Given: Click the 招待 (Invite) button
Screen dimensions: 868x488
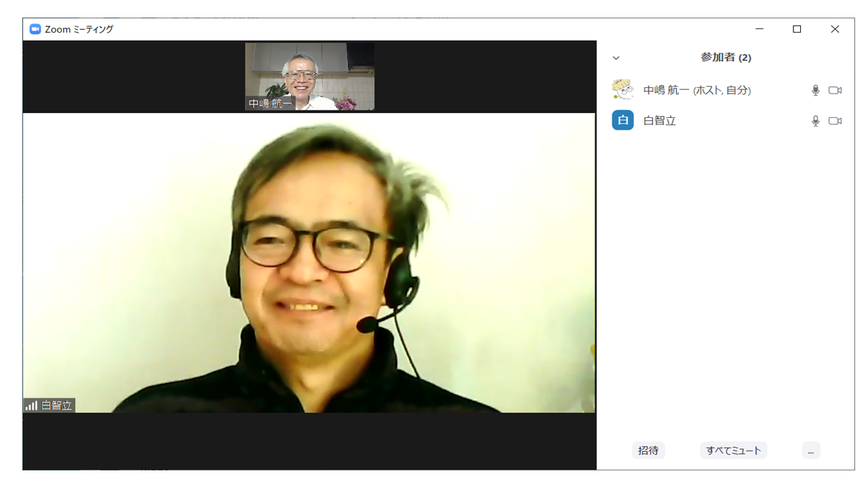Looking at the screenshot, I should pos(648,450).
